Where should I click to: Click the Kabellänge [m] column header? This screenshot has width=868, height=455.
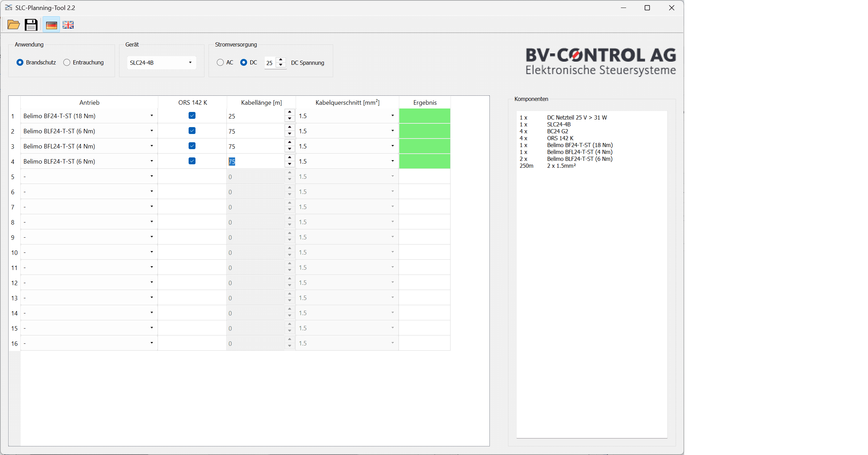(x=261, y=102)
